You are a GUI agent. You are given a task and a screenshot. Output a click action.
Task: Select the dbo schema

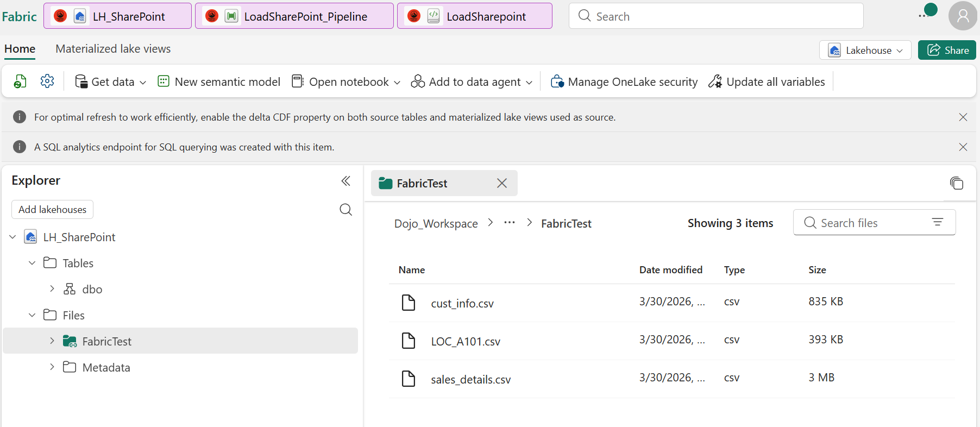point(92,289)
